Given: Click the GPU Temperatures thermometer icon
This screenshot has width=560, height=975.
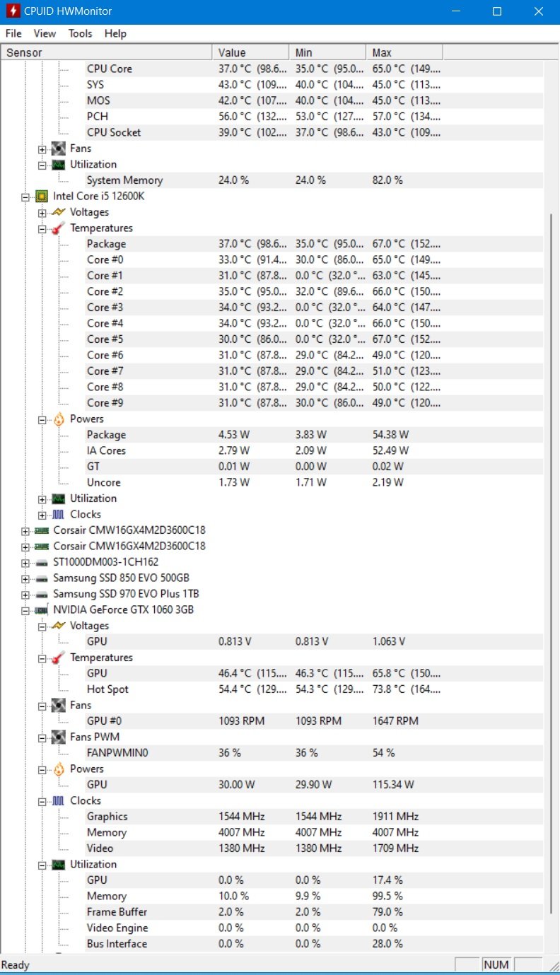Looking at the screenshot, I should 59,658.
